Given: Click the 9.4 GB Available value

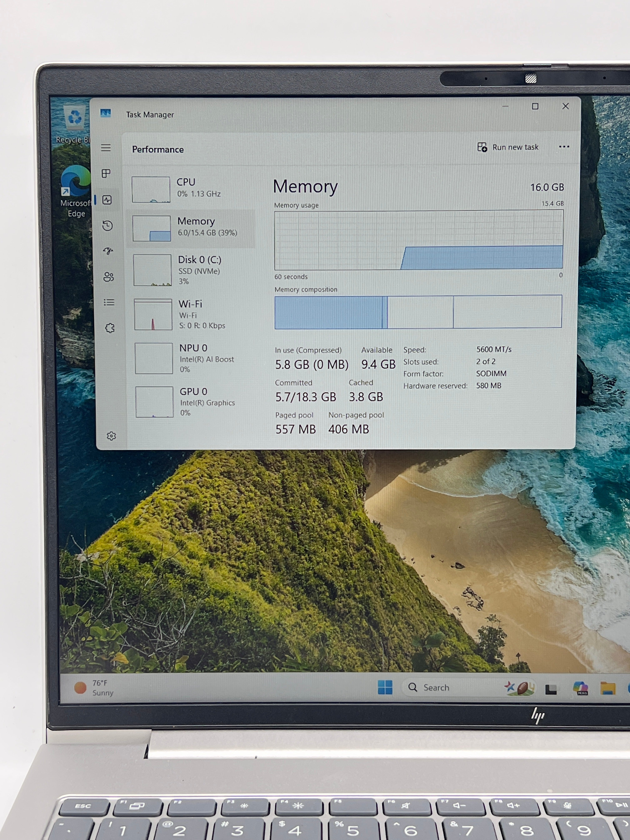Looking at the screenshot, I should click(x=378, y=364).
